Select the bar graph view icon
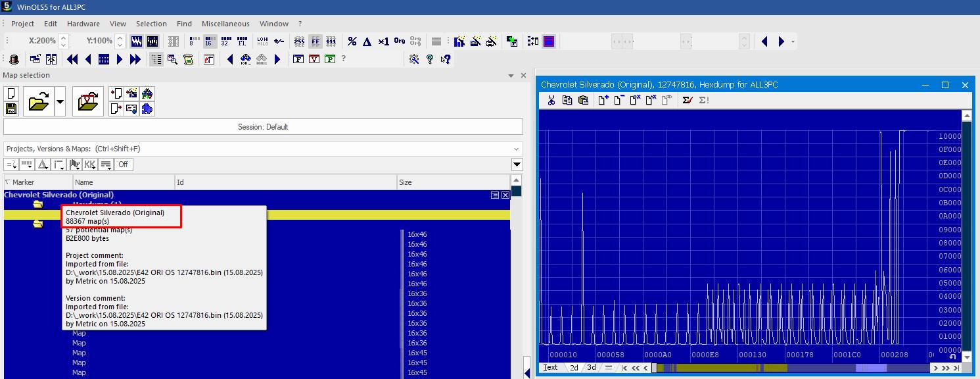980x379 pixels. coord(152,41)
